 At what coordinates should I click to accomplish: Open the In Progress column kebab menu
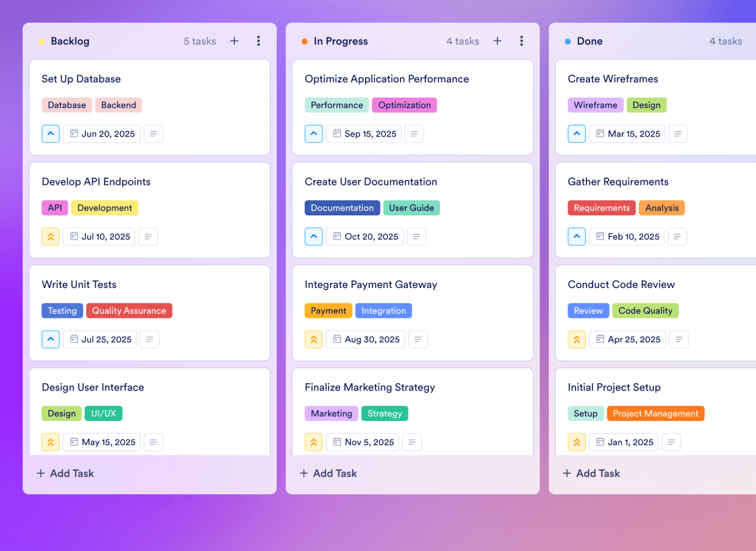click(522, 41)
